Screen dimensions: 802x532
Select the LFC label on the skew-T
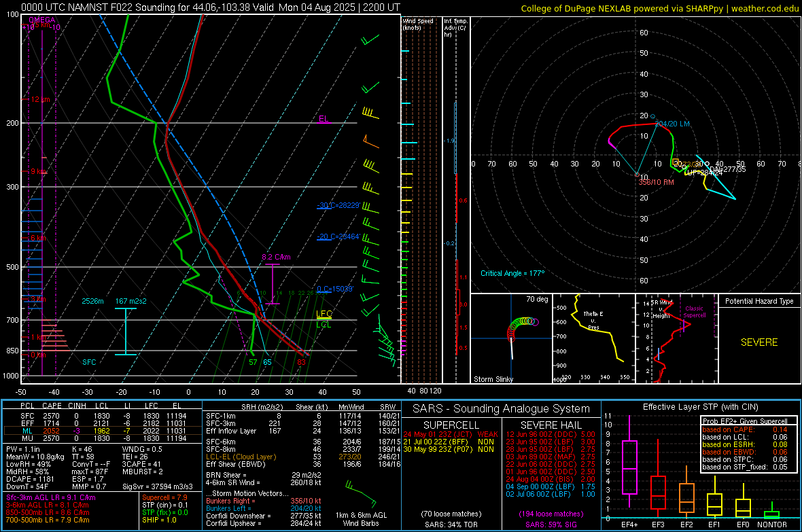(324, 314)
